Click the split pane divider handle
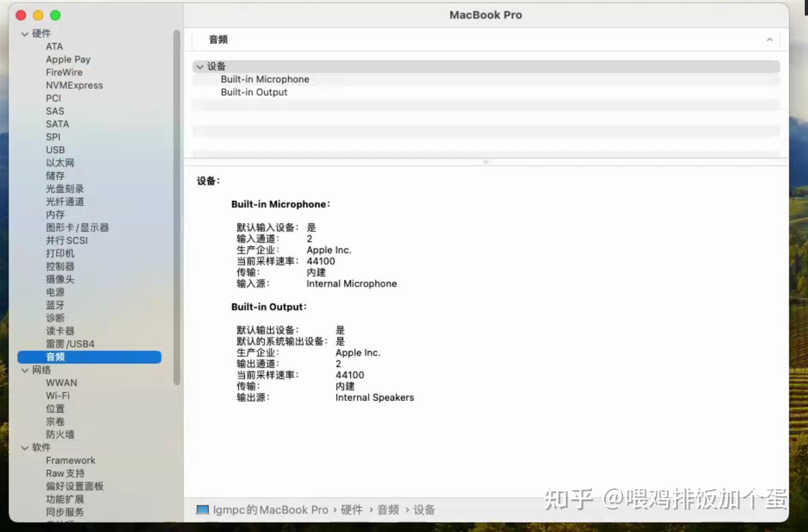 (486, 162)
